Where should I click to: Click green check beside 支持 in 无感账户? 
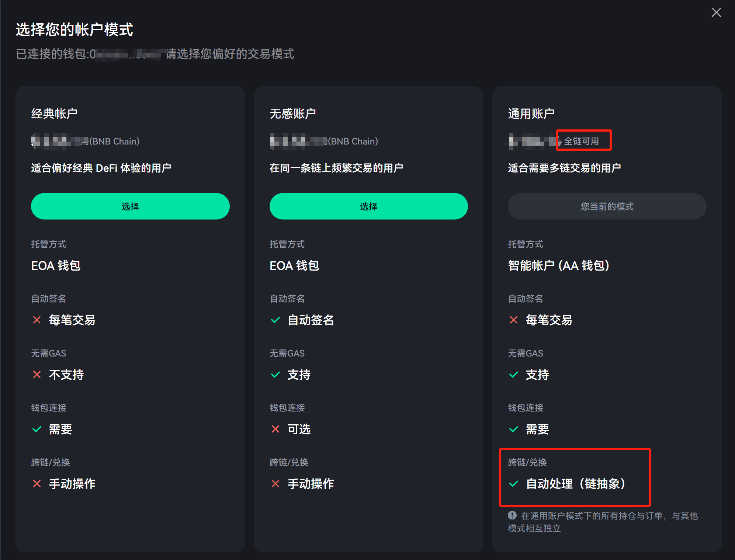(275, 375)
